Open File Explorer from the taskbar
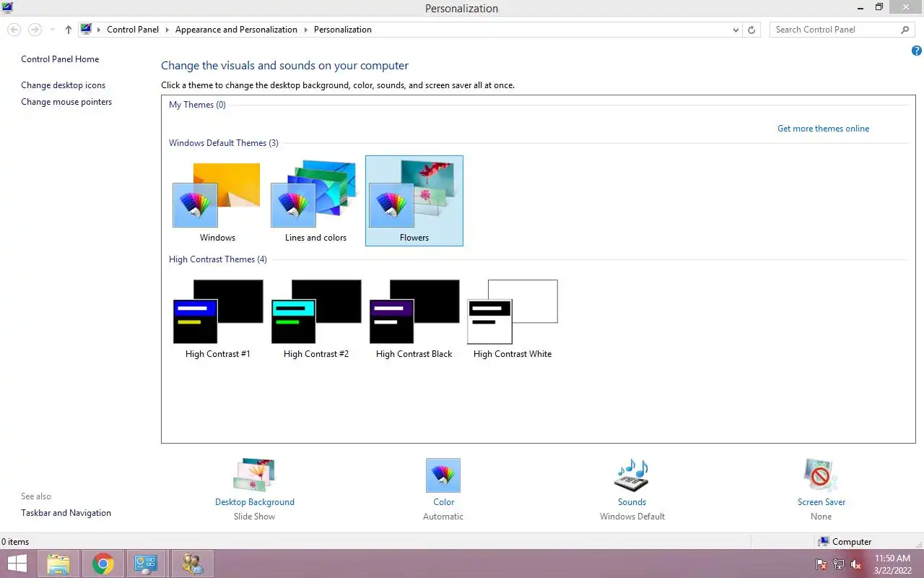The width and height of the screenshot is (924, 578). coord(58,564)
